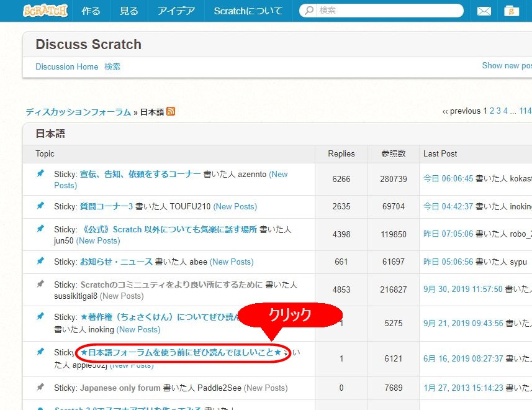The height and width of the screenshot is (410, 532).
Task: Click the Replies count 6266
Action: [341, 179]
